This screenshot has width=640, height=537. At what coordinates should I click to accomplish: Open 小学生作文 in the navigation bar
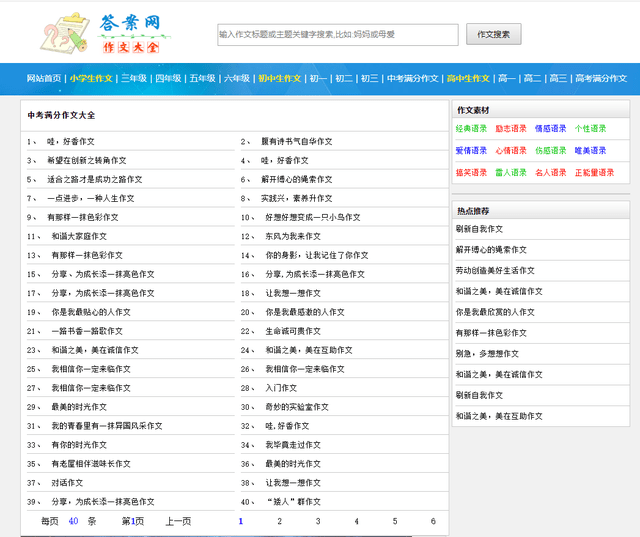click(91, 78)
